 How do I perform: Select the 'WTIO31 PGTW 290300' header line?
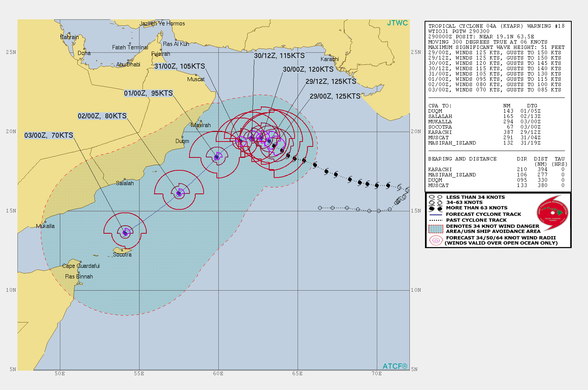coord(459,31)
